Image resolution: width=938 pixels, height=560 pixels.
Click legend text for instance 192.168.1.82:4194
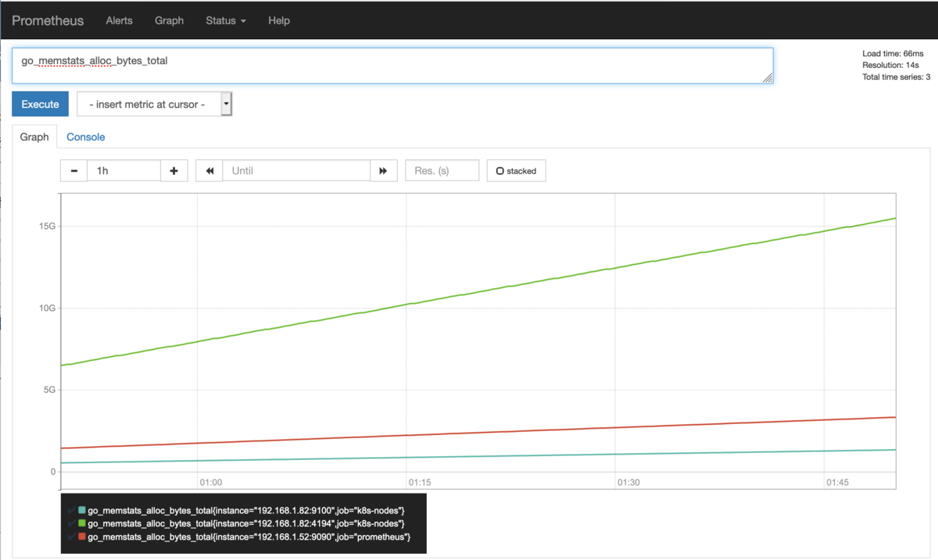(x=246, y=523)
